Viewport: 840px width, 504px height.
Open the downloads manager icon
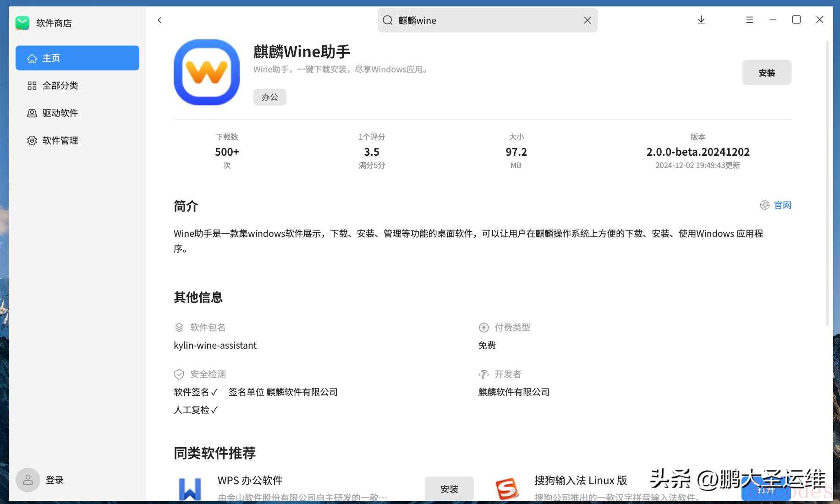coord(701,20)
